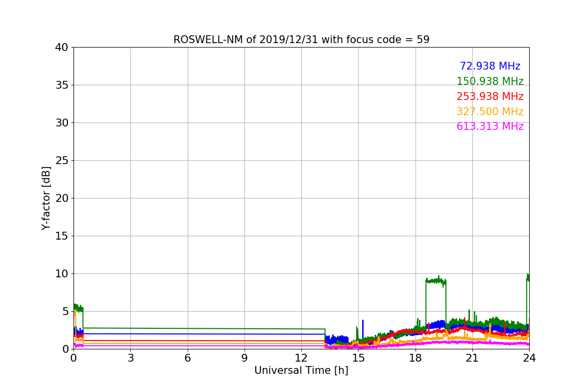Click the Y-factor [dB] axis label
Screen dimensions: 588x392
coord(47,198)
